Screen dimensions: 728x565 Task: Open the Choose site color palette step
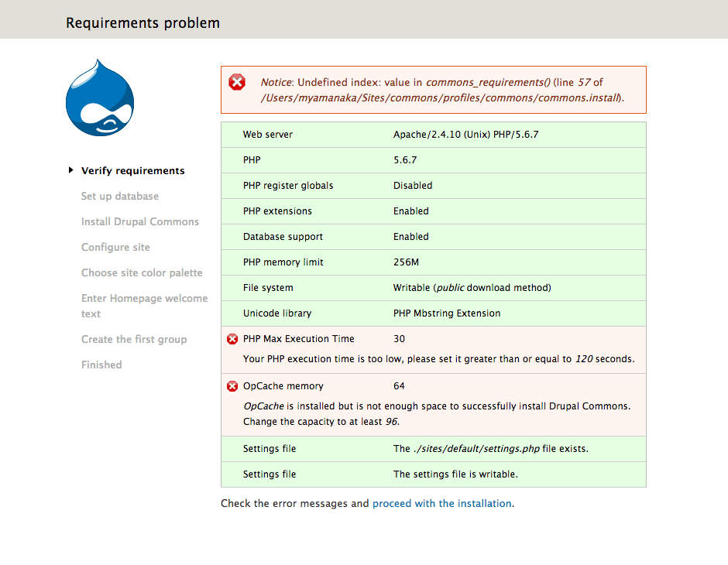(x=142, y=273)
